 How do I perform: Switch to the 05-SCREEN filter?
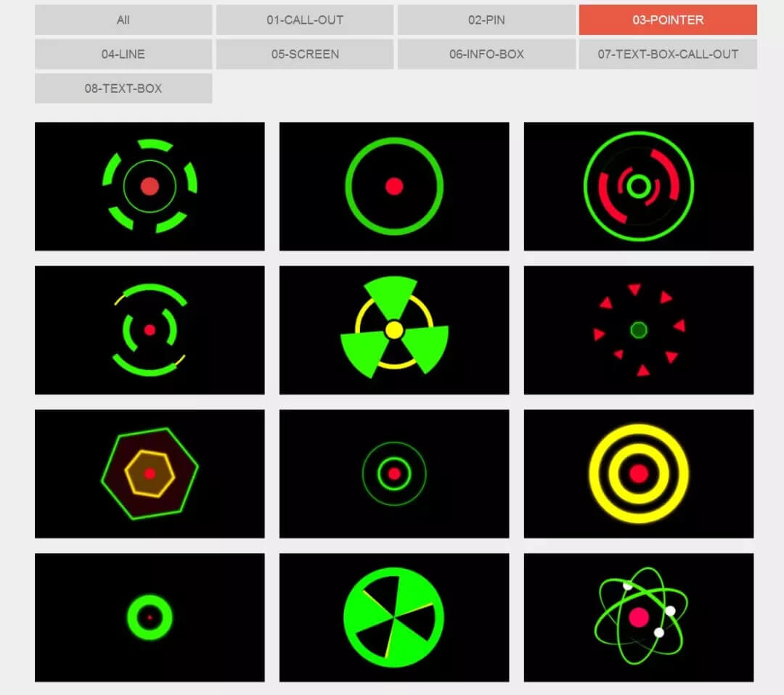coord(305,54)
